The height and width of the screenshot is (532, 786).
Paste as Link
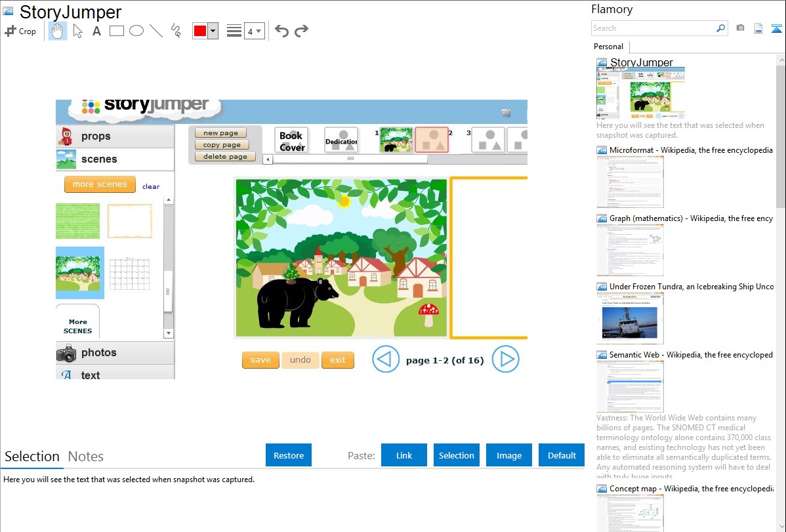(x=404, y=455)
